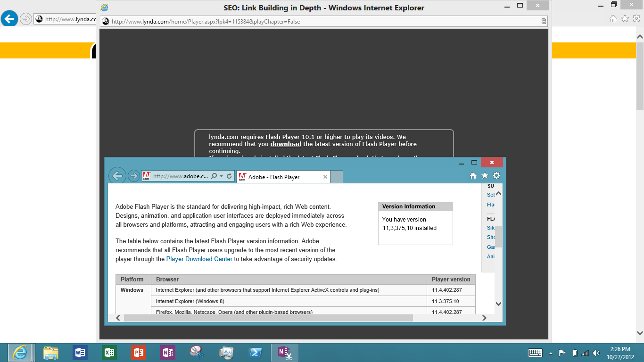Open Favorites star in the Adobe window

tap(485, 176)
